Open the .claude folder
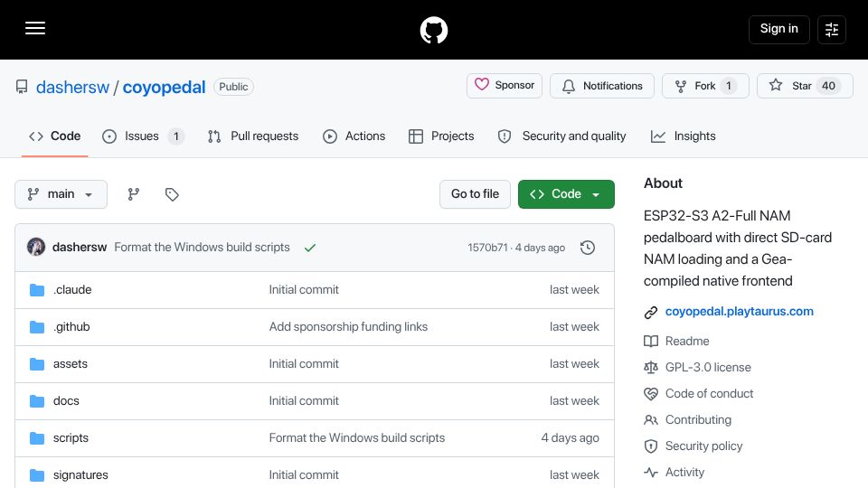Viewport: 868px width, 488px height. tap(72, 290)
